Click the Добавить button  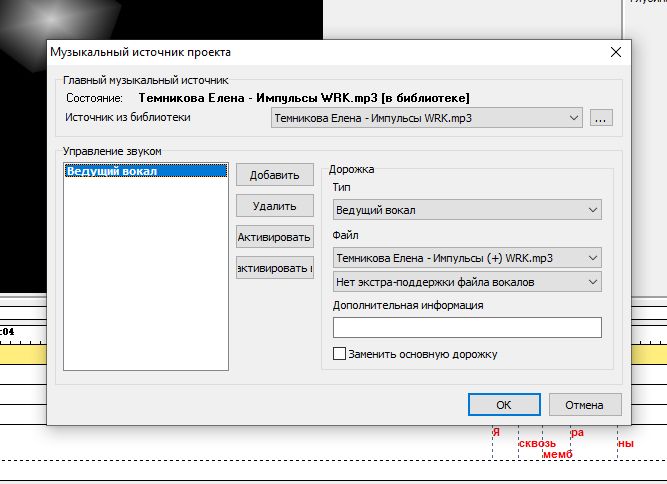(275, 175)
